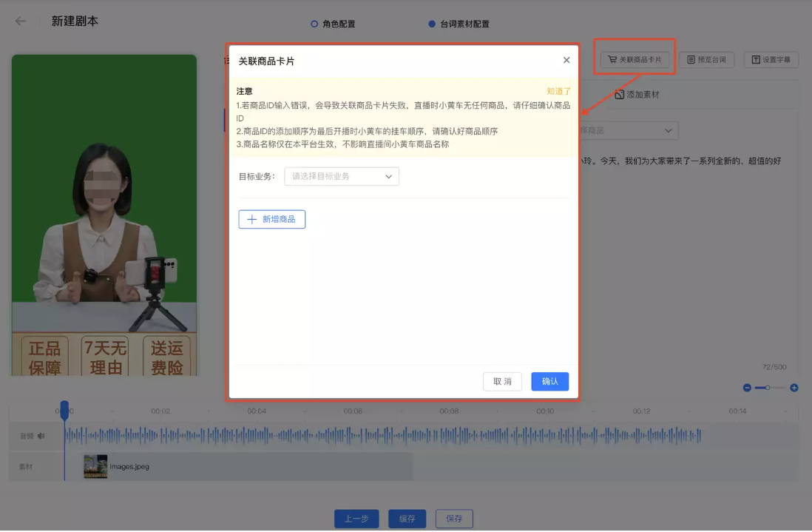The width and height of the screenshot is (812, 532).
Task: Select the images.jpeg thumbnail on 素材 track
Action: [95, 467]
